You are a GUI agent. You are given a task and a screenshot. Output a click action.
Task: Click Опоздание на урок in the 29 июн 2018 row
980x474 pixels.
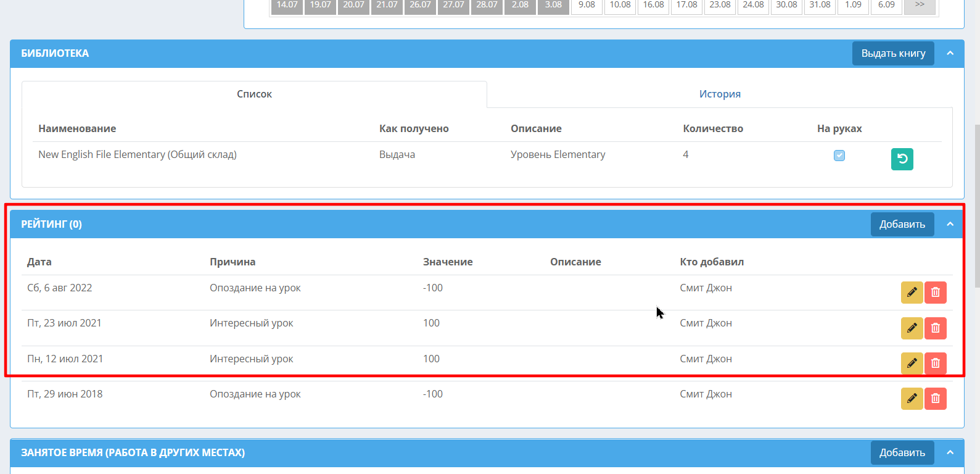(x=255, y=394)
